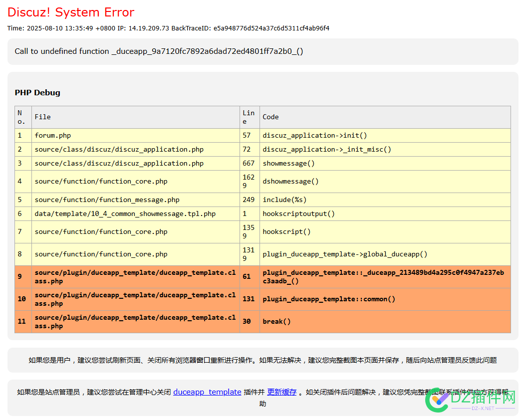Click source/function/function_message.php file cell
This screenshot has width=525, height=420.
tap(136, 200)
